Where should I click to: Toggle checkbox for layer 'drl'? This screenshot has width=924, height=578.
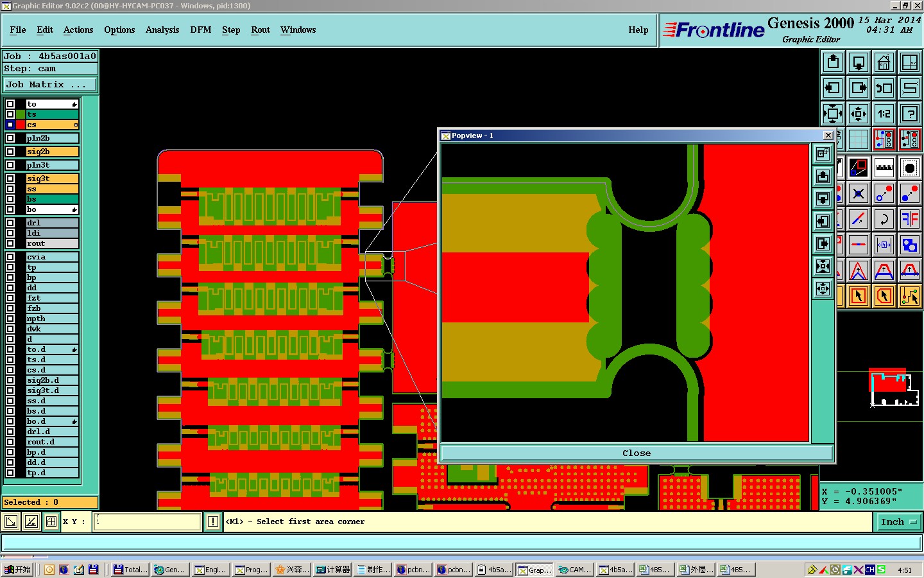click(10, 223)
